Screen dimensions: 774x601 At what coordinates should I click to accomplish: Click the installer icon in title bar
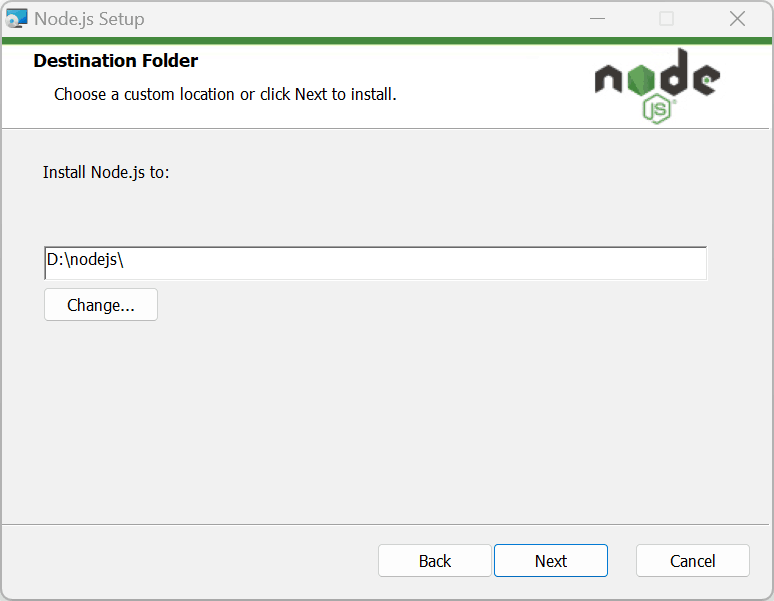pyautogui.click(x=17, y=18)
